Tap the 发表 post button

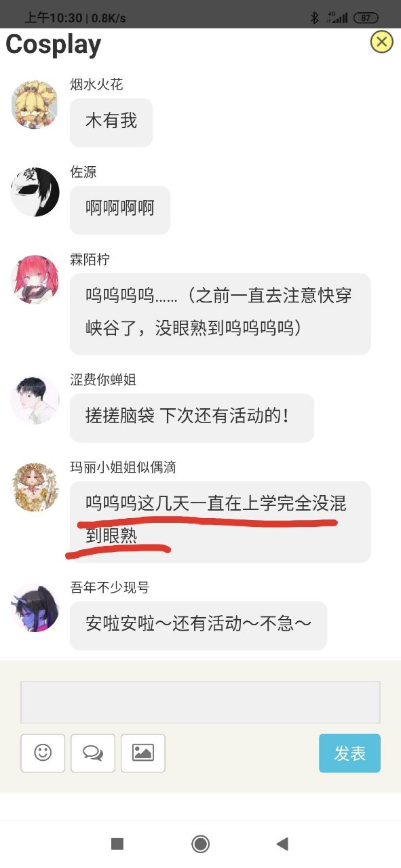pos(349,753)
